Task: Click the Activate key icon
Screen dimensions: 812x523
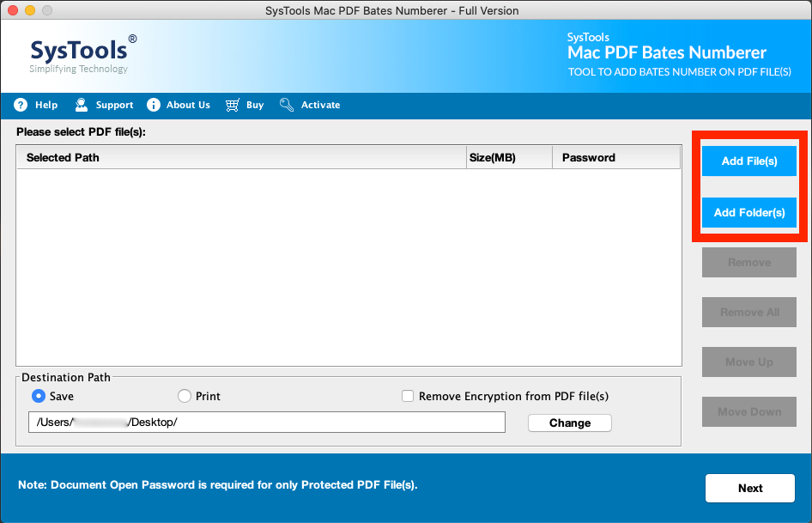Action: coord(287,105)
